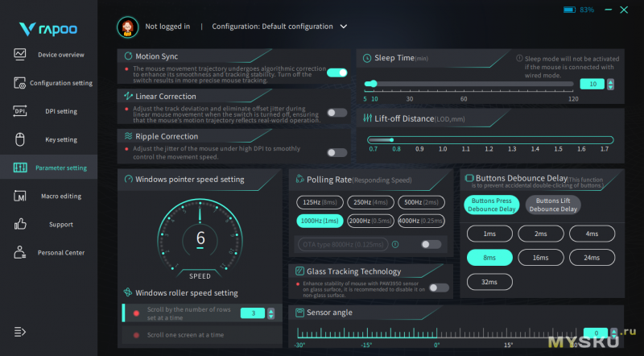Click the Support headset icon
This screenshot has width=644, height=356.
coord(20,224)
